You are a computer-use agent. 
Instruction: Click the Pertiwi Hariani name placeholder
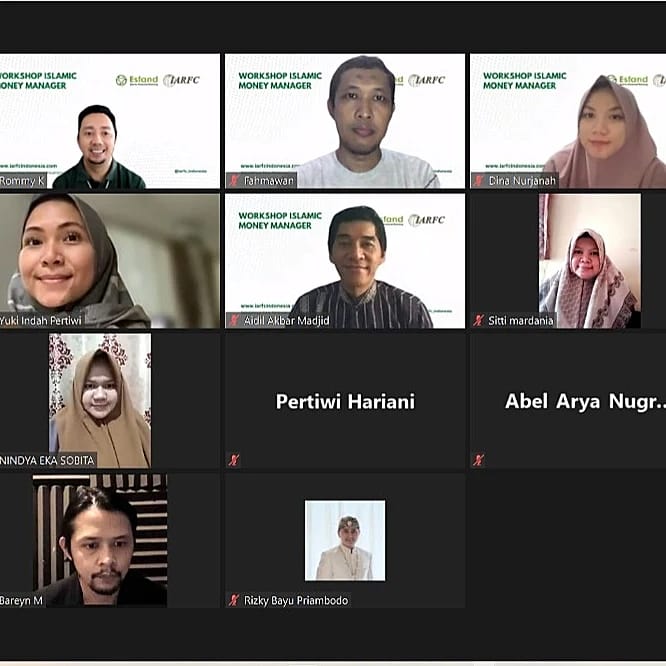click(345, 401)
